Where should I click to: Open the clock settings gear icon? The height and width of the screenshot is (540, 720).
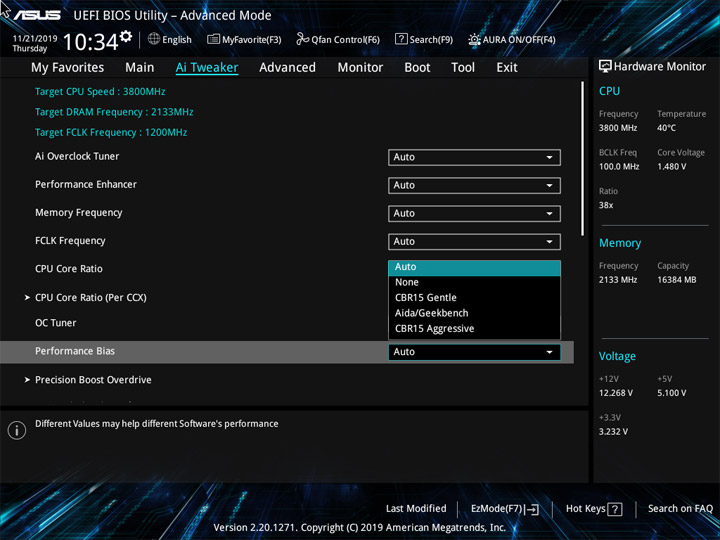(x=126, y=37)
